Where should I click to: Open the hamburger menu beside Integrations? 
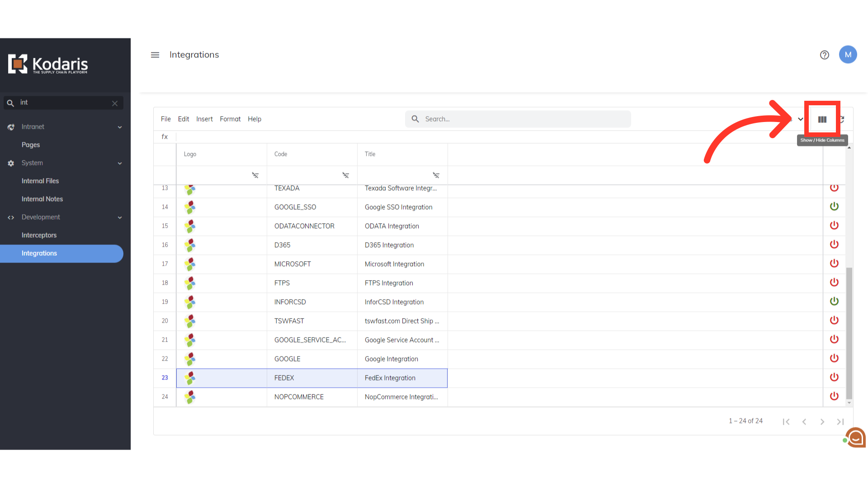pyautogui.click(x=155, y=55)
